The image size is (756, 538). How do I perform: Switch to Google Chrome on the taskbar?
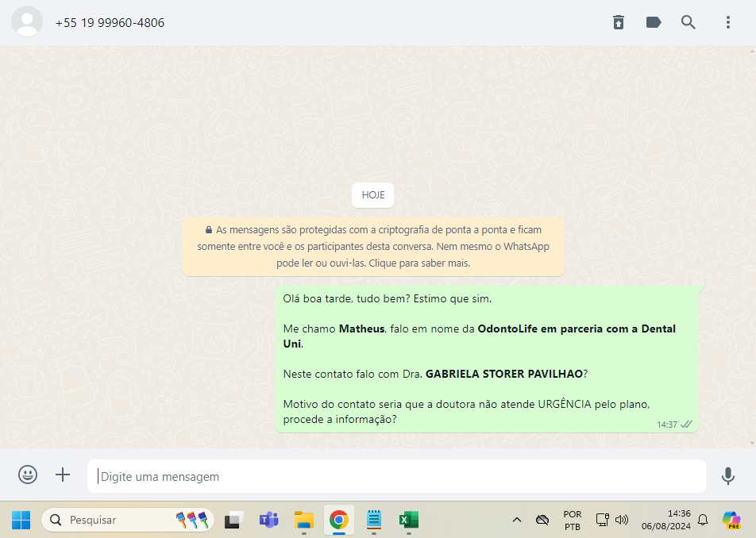[x=339, y=521]
